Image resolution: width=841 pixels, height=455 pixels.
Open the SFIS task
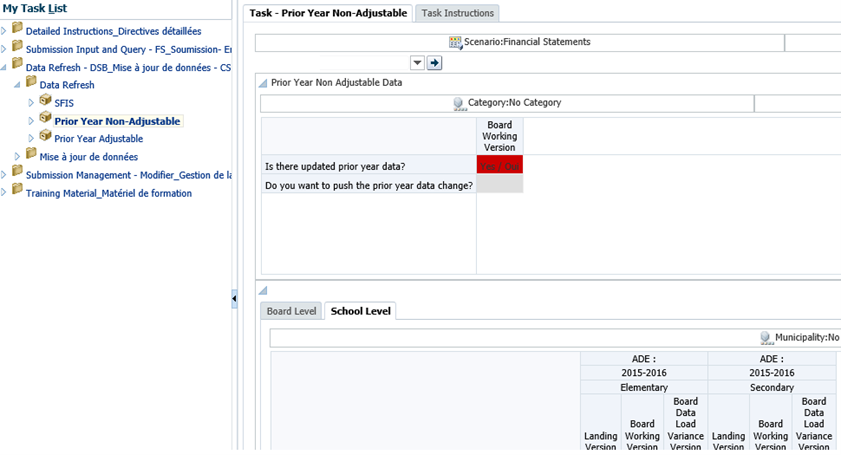click(x=64, y=103)
